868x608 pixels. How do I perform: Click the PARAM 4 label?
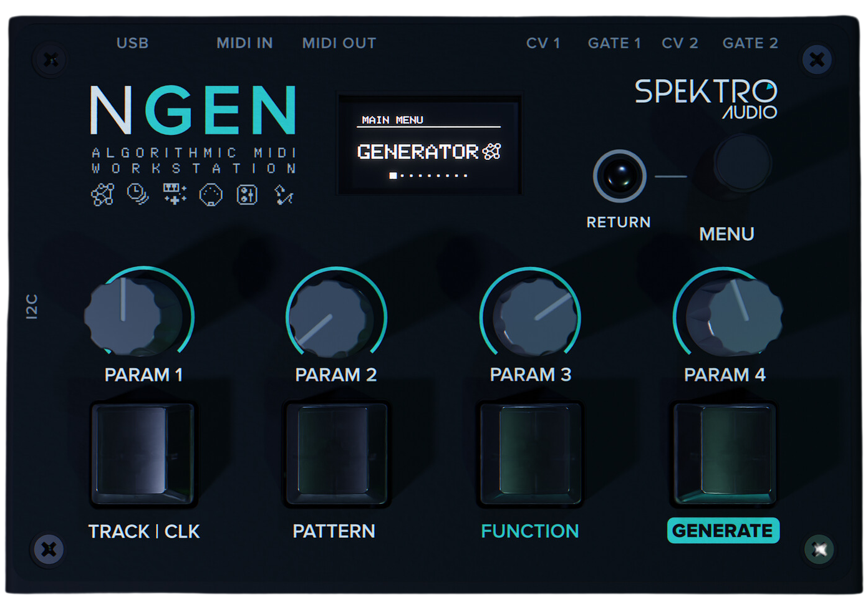[725, 375]
